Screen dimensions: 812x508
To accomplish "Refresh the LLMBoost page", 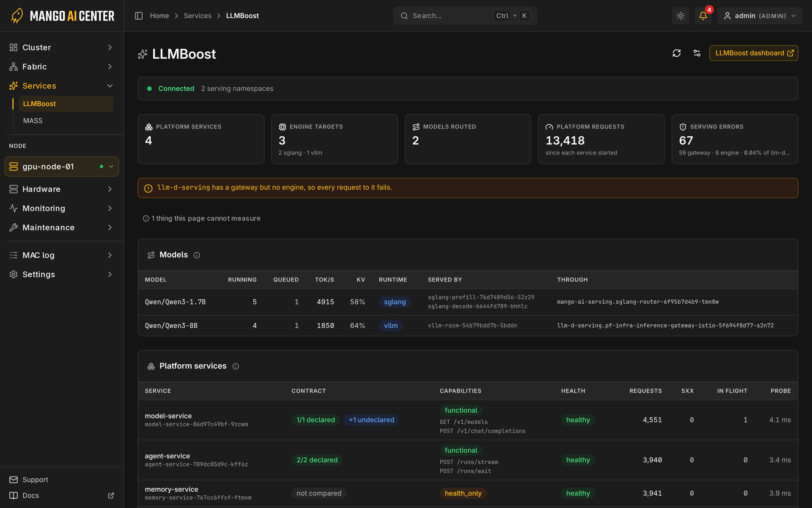I will tap(676, 53).
